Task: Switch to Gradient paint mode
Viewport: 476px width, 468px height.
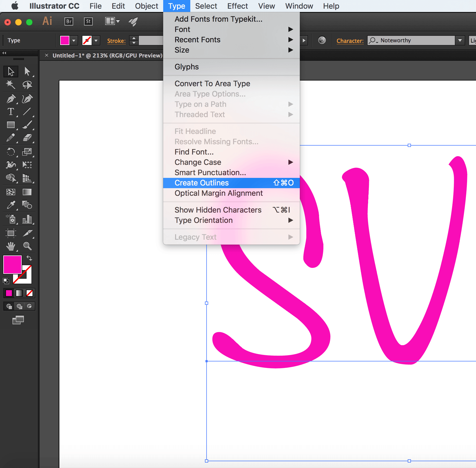Action: point(19,293)
